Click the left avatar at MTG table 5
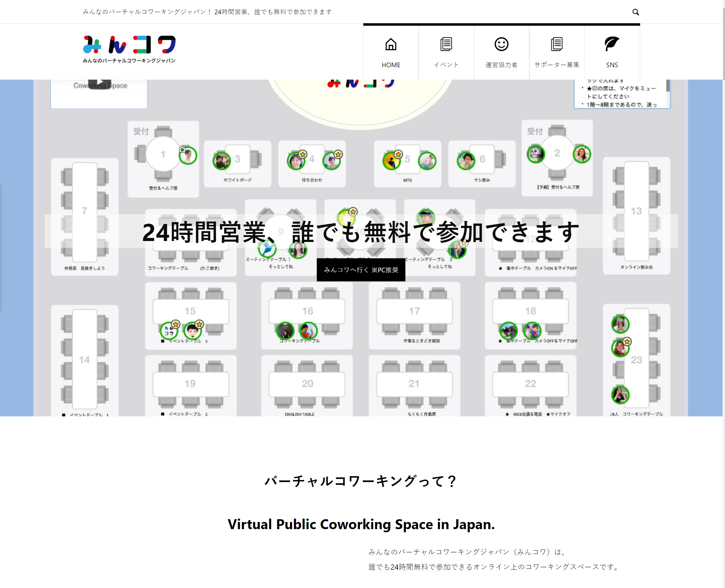The height and width of the screenshot is (588, 725). (x=392, y=161)
